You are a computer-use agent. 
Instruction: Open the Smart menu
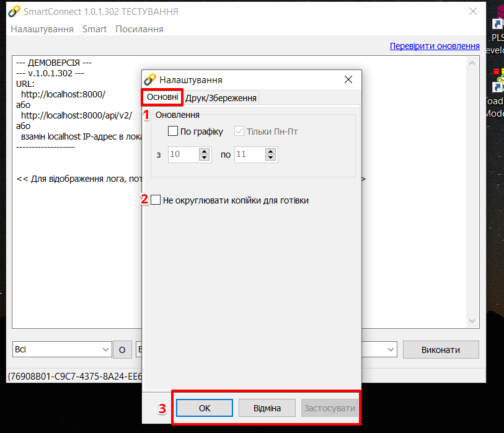coord(94,29)
